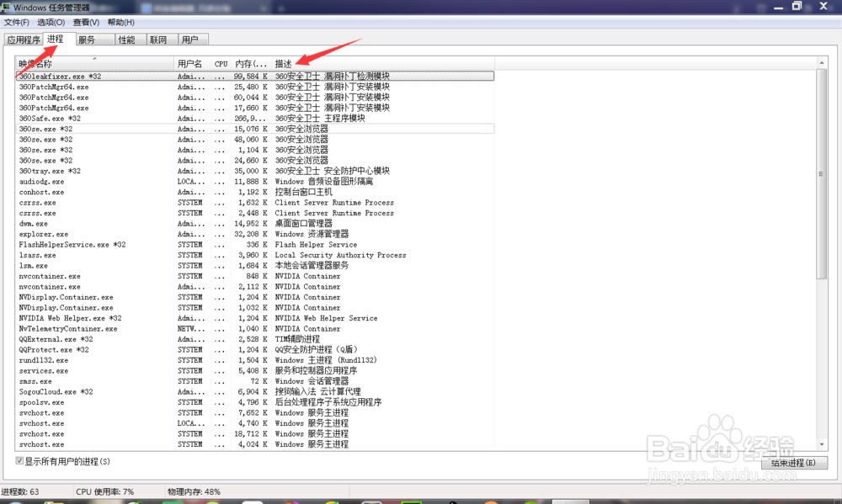Open the 查看(V) menu
This screenshot has width=842, height=504.
(86, 23)
